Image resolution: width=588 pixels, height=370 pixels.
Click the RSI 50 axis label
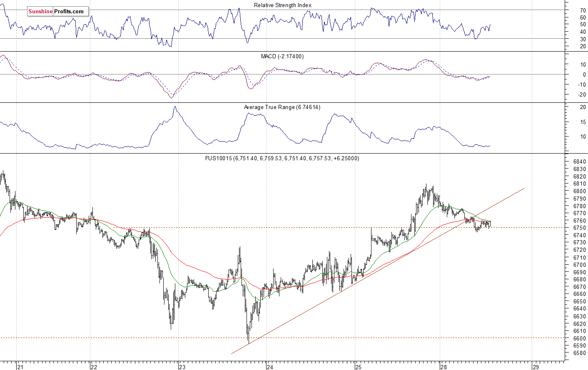coord(583,25)
